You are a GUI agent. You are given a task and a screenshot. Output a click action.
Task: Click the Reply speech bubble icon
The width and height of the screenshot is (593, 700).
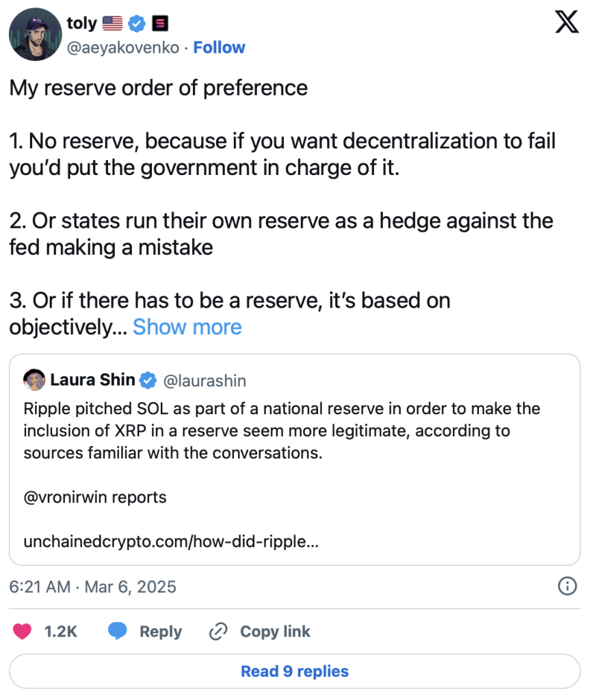click(x=118, y=632)
